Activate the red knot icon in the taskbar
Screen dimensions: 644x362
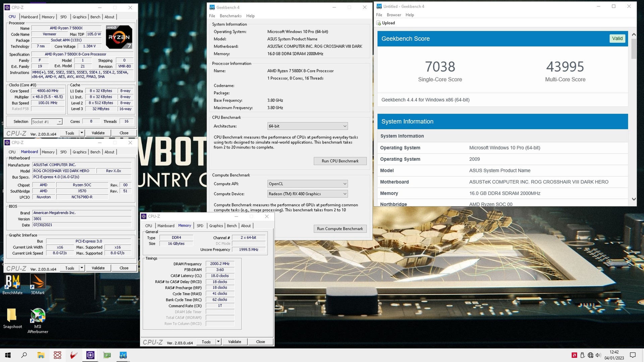click(x=57, y=355)
